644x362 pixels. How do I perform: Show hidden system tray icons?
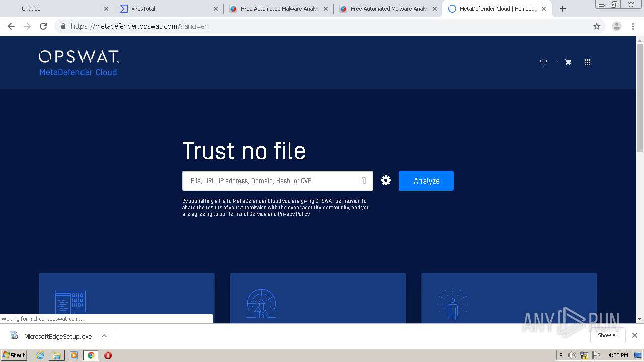pos(561,355)
